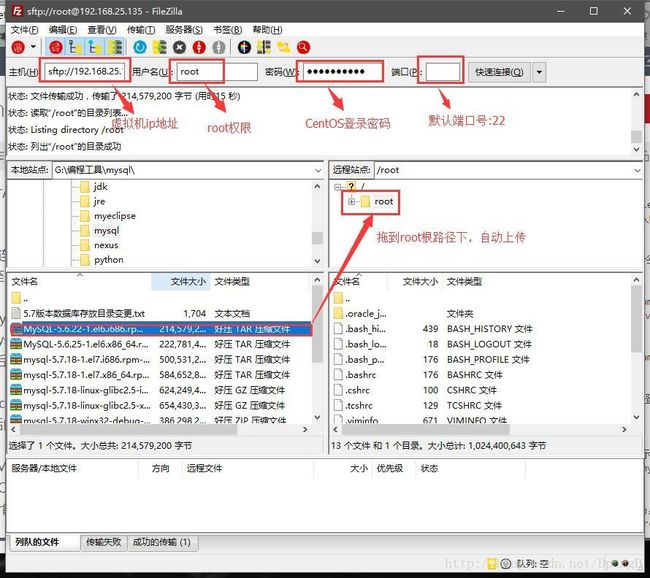Toggle the remote directory tree view
650x578 pixels.
tap(95, 47)
